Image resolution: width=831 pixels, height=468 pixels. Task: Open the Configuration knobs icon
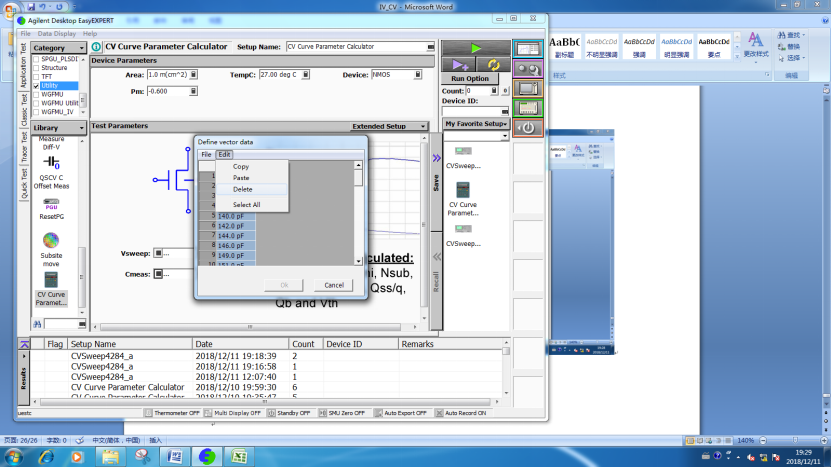coord(528,69)
